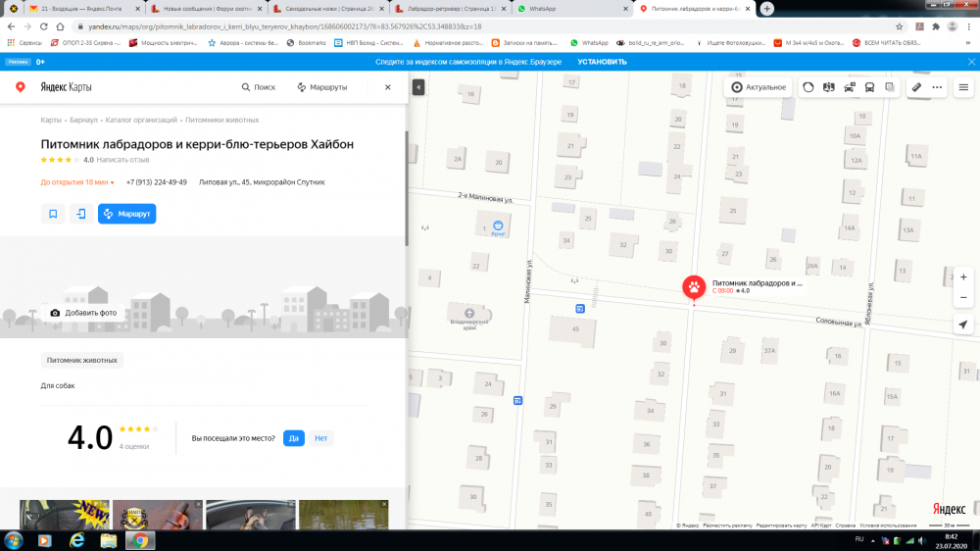Toggle the map layers icon
Viewport: 980px width, 551px height.
coord(890,87)
